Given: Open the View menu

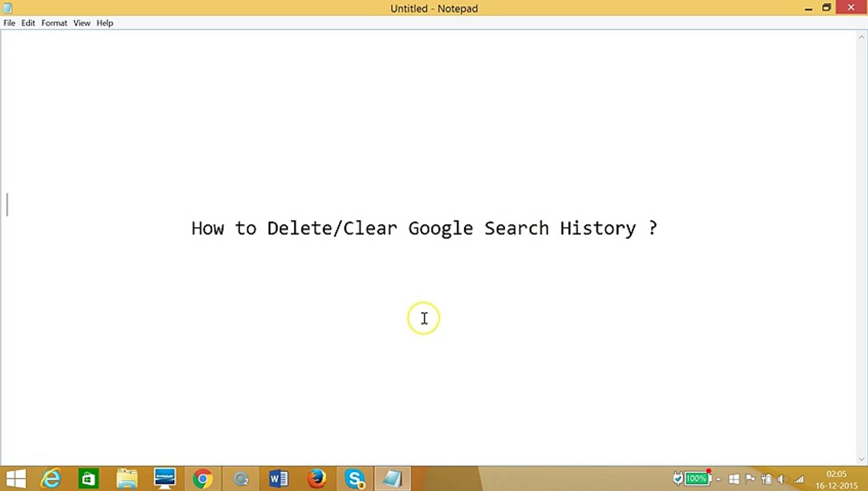Looking at the screenshot, I should tap(82, 23).
